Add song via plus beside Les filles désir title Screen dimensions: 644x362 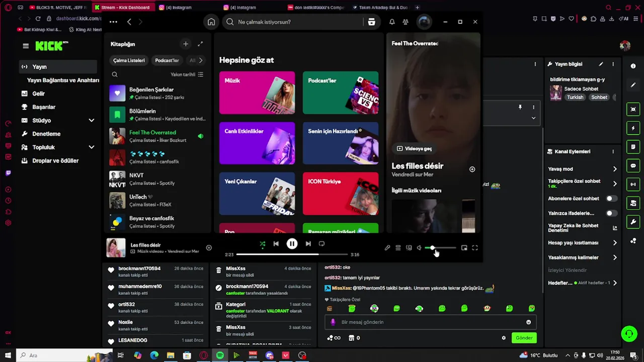click(472, 169)
